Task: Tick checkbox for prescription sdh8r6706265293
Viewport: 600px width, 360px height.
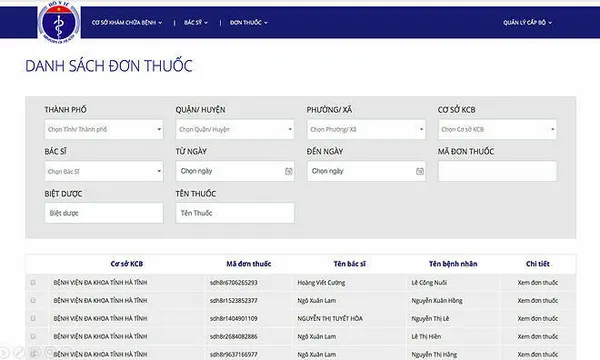Action: click(33, 282)
